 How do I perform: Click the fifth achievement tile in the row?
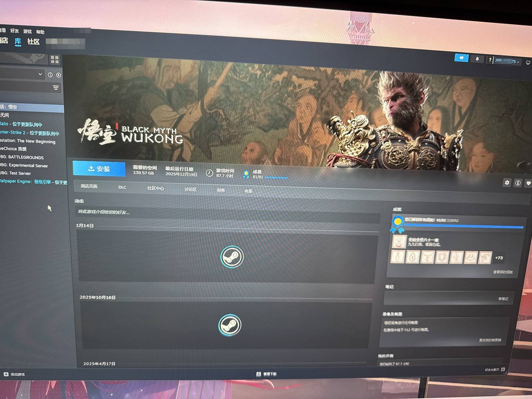[x=456, y=257]
